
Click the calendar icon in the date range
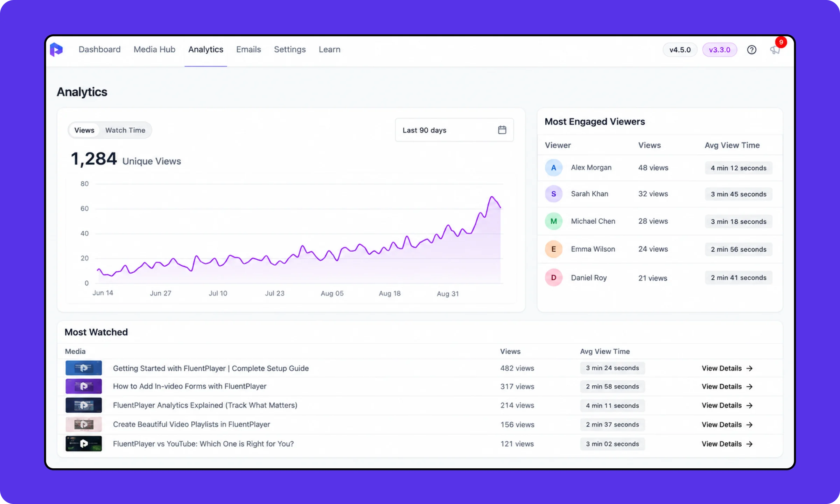click(502, 130)
